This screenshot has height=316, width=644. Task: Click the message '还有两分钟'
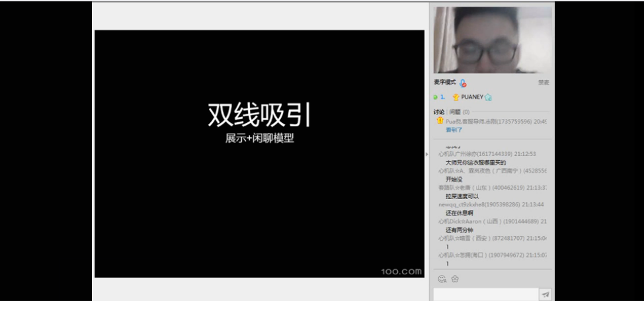click(x=460, y=230)
